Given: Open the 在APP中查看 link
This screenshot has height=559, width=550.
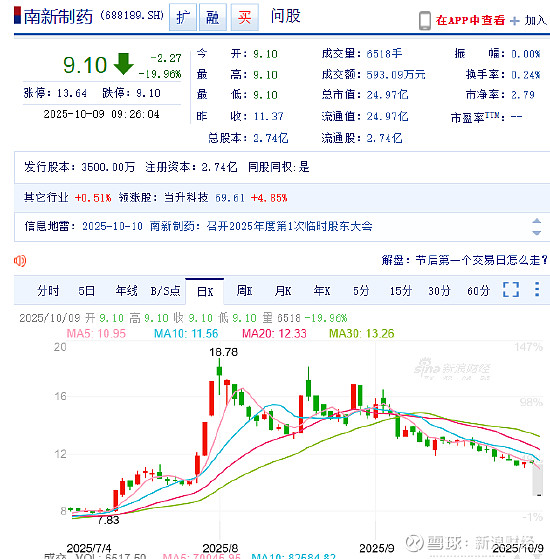Looking at the screenshot, I should 470,20.
